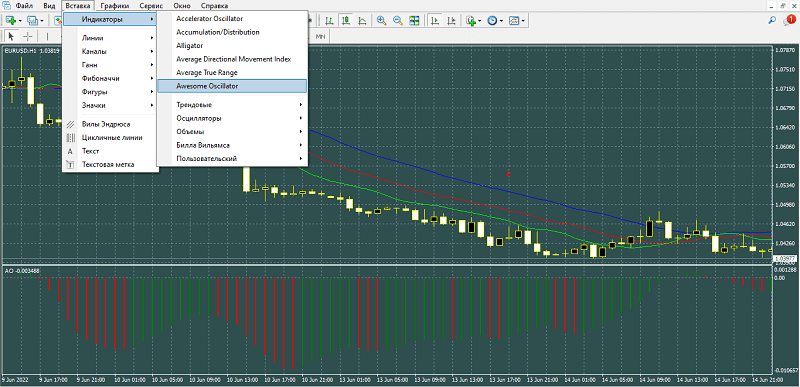Screen dimensions: 800x387
Task: Expand the Каналы submenu
Action: [110, 51]
